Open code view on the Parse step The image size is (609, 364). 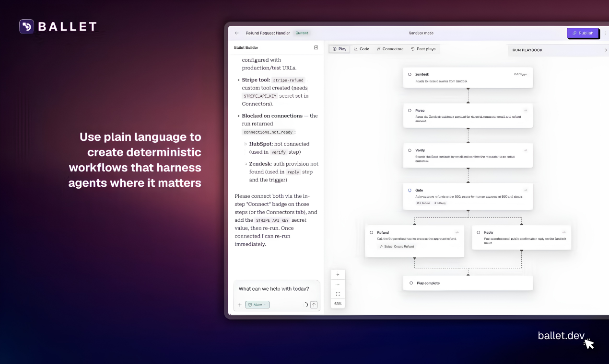(526, 110)
